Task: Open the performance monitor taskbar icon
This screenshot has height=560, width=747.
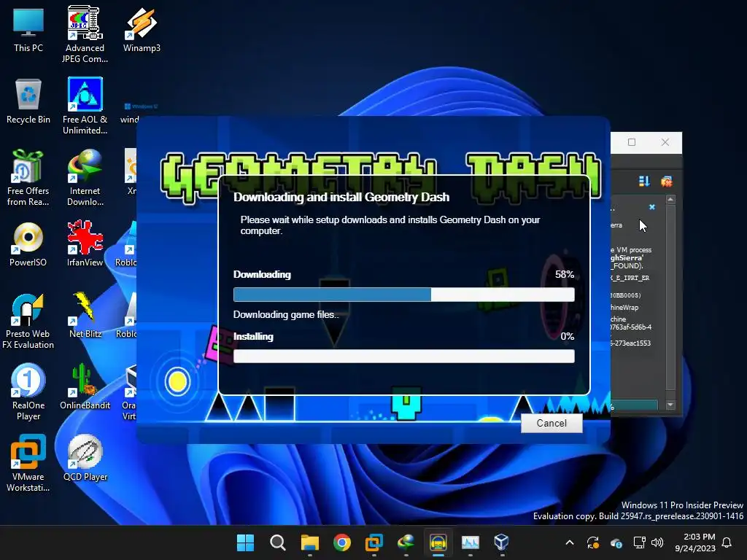Action: pyautogui.click(x=471, y=542)
